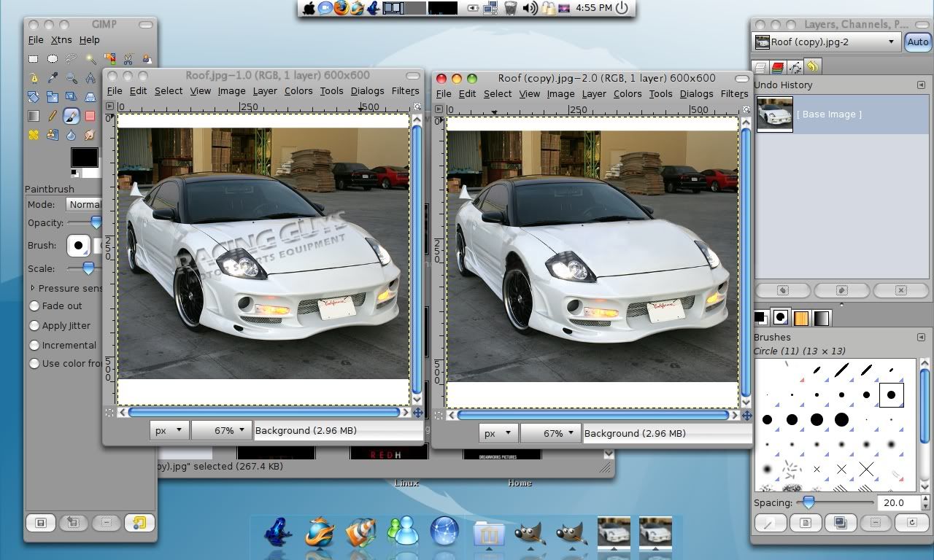The height and width of the screenshot is (560, 934).
Task: Launch VLC from the dock
Action: coord(360,531)
